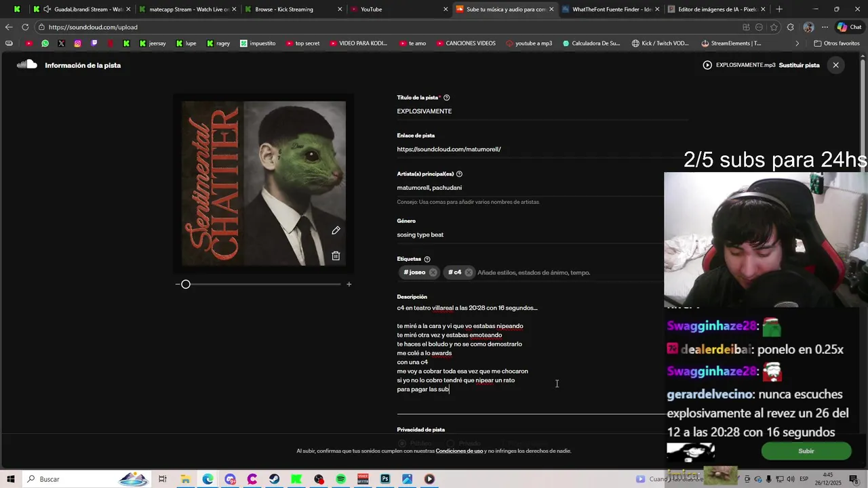Image resolution: width=868 pixels, height=488 pixels.
Task: Open Task View on the taskbar
Action: (163, 479)
